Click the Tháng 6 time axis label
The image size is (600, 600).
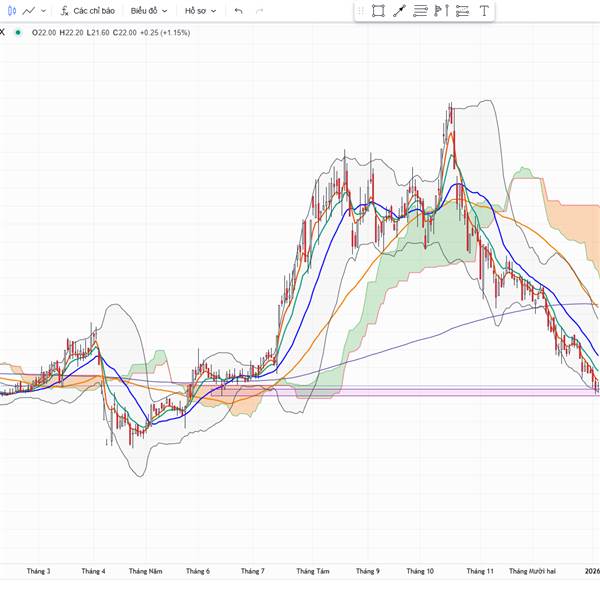coord(198,571)
